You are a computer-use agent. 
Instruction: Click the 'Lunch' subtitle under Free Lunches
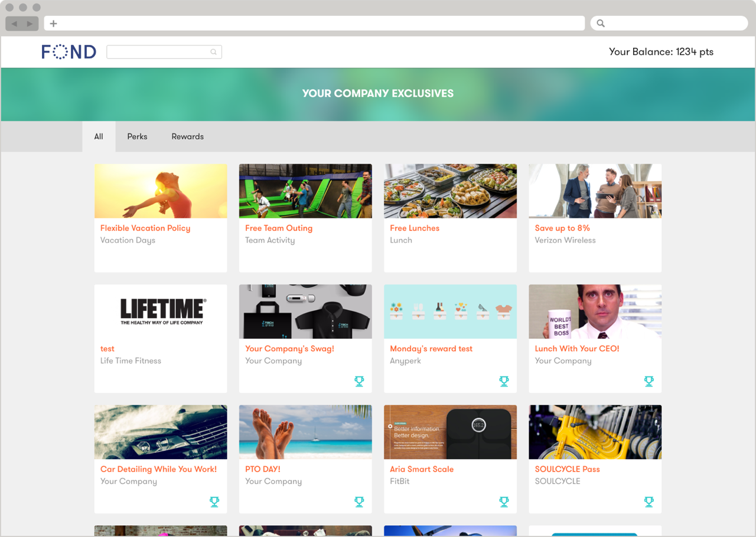point(401,240)
